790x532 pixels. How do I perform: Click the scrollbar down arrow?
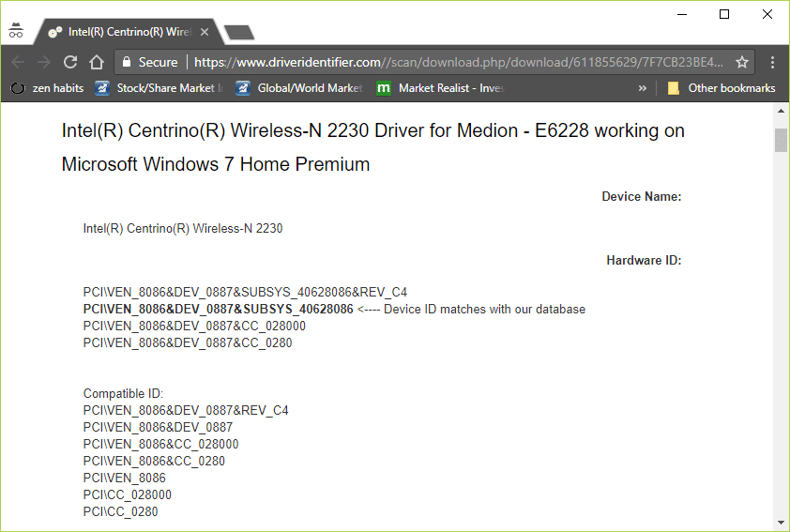click(781, 523)
